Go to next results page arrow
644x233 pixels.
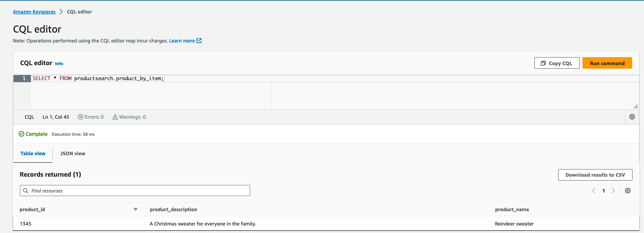[x=613, y=191]
